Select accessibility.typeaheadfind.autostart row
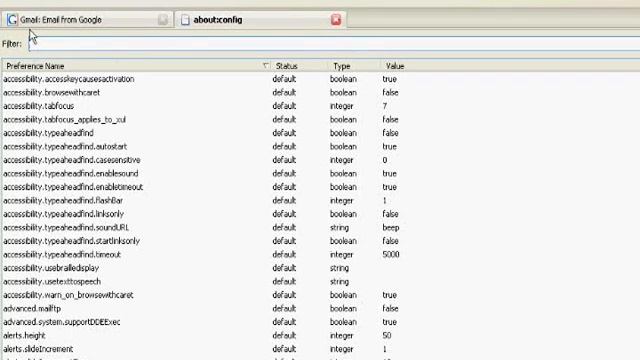The width and height of the screenshot is (640, 360). 321,146
